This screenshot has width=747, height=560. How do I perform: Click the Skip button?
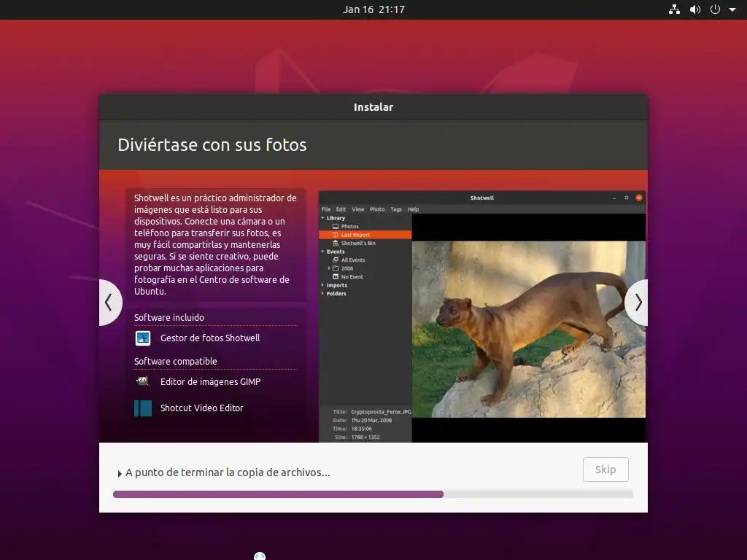605,470
